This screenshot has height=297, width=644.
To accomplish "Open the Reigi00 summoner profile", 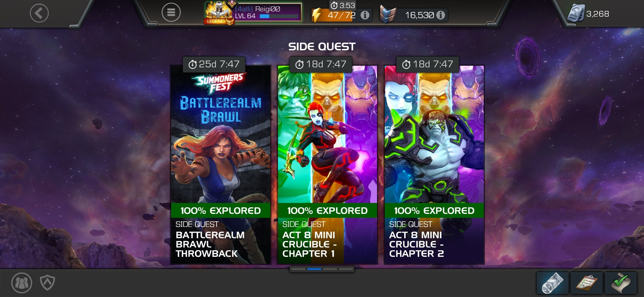I will (x=253, y=13).
